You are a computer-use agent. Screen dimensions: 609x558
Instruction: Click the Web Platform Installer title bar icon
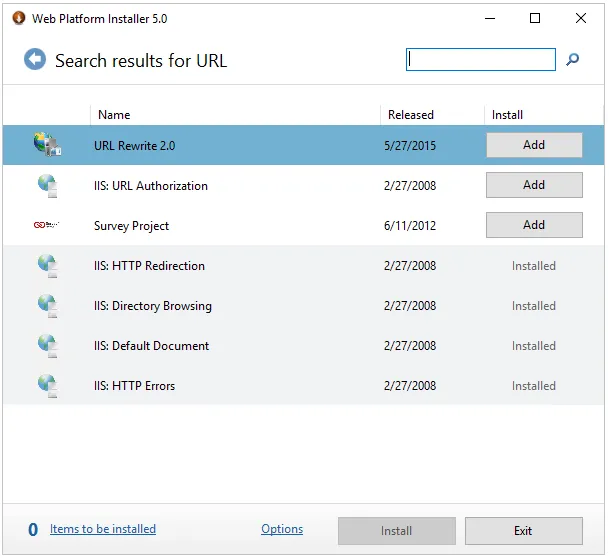19,18
